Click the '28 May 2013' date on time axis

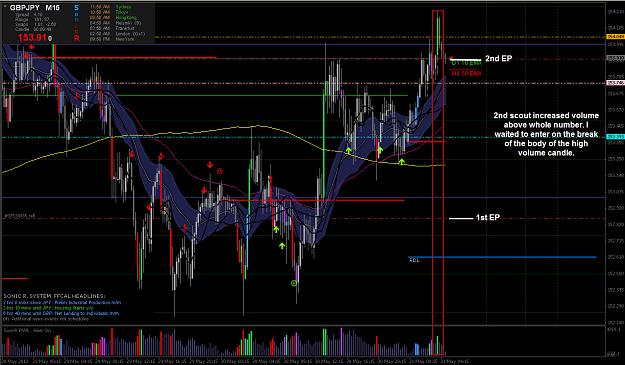(x=14, y=361)
